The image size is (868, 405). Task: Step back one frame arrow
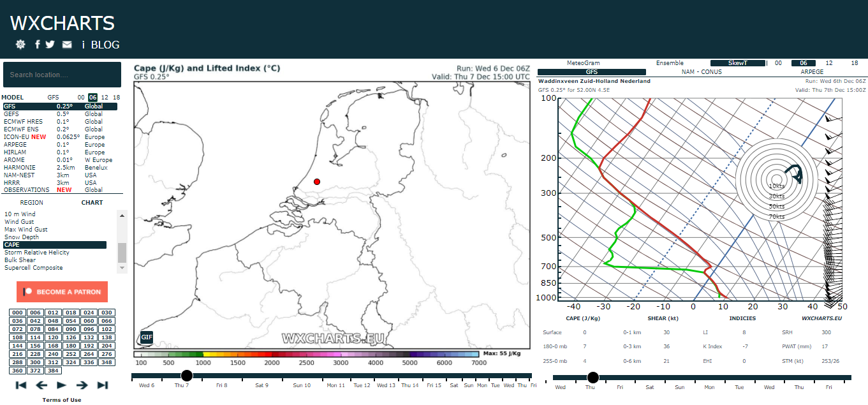coord(41,385)
